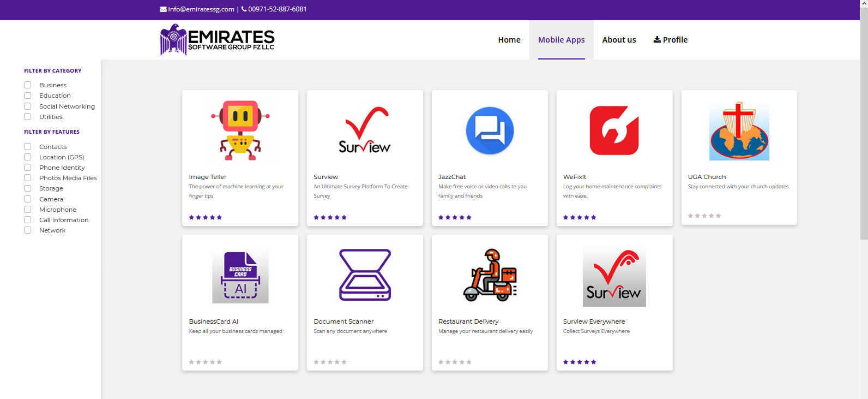This screenshot has height=399, width=868.
Task: Enable the Utilities filter checkbox
Action: pyautogui.click(x=27, y=116)
